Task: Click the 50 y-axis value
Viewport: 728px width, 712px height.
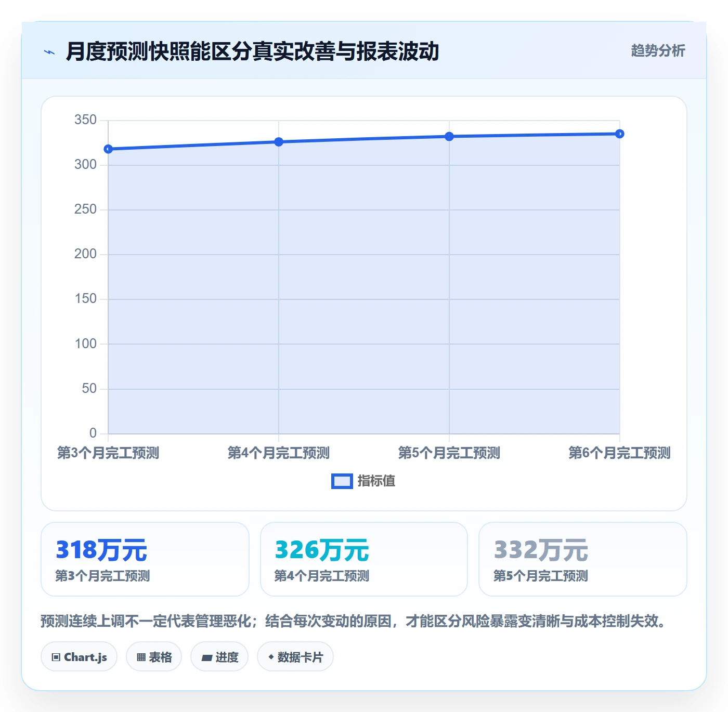Action: coord(89,389)
